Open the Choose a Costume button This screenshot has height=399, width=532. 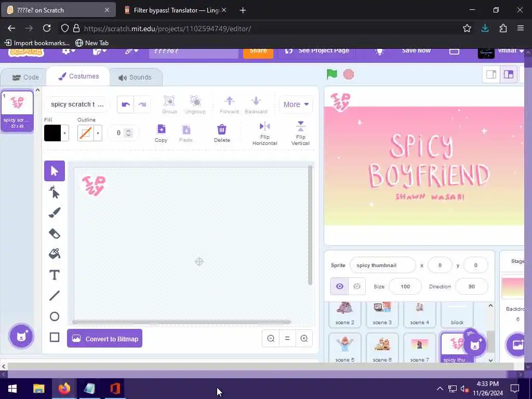click(21, 336)
